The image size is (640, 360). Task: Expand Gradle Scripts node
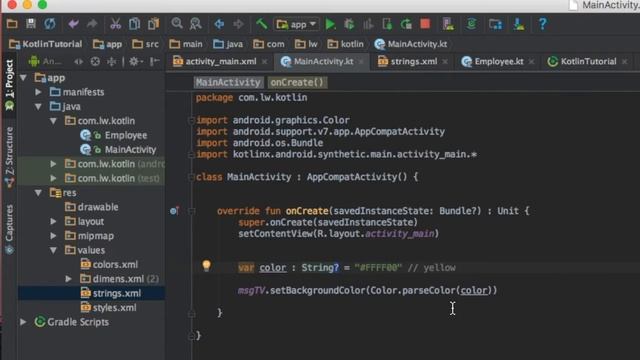click(x=23, y=322)
